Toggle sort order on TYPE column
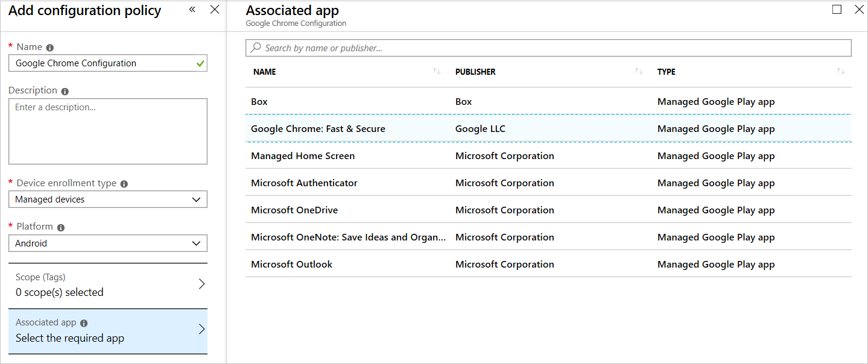This screenshot has width=868, height=364. pos(840,71)
